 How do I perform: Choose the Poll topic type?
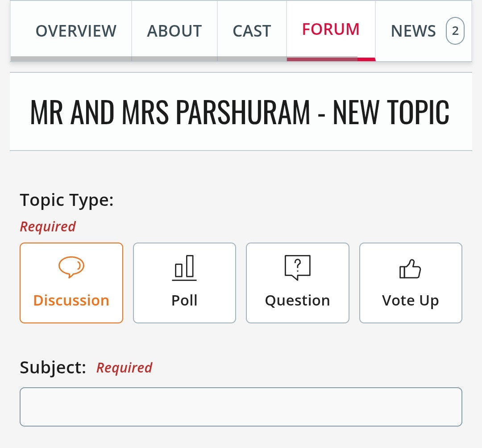pyautogui.click(x=184, y=283)
